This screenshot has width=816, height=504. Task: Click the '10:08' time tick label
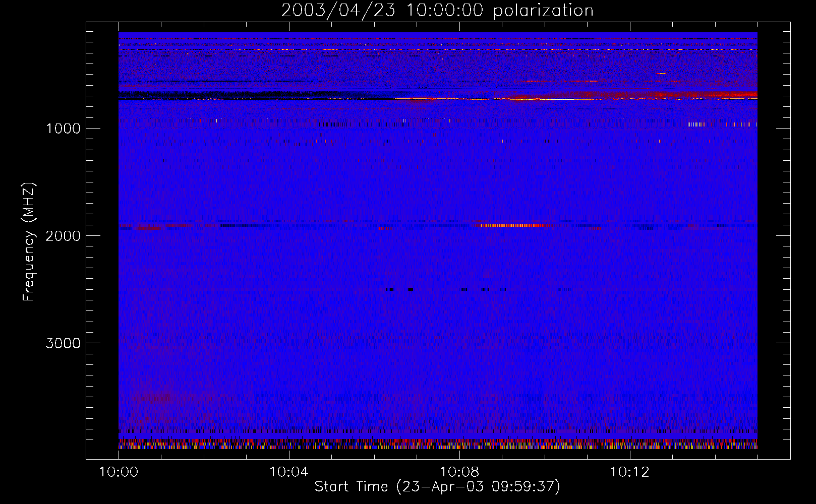pos(459,472)
